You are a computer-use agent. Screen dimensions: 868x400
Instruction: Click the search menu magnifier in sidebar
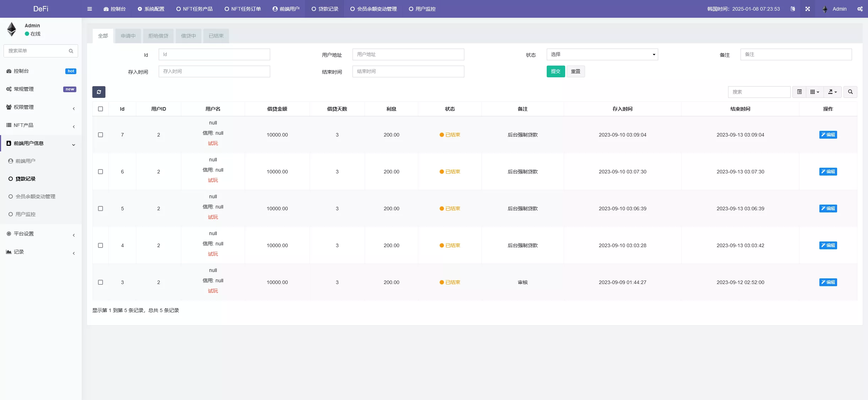tap(71, 51)
